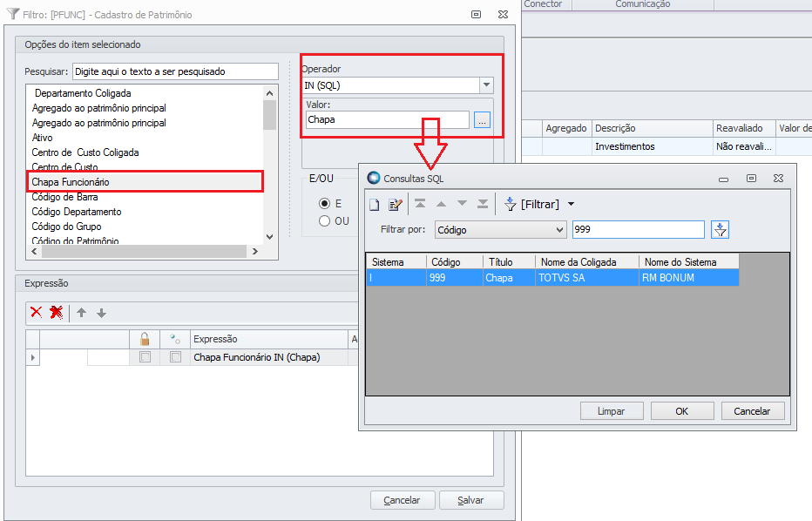Screen dimensions: 812x521
Task: Click the Título column header
Action: (510, 262)
